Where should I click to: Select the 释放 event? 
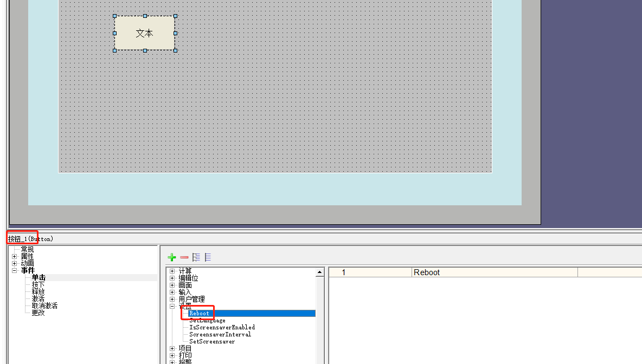pos(38,291)
